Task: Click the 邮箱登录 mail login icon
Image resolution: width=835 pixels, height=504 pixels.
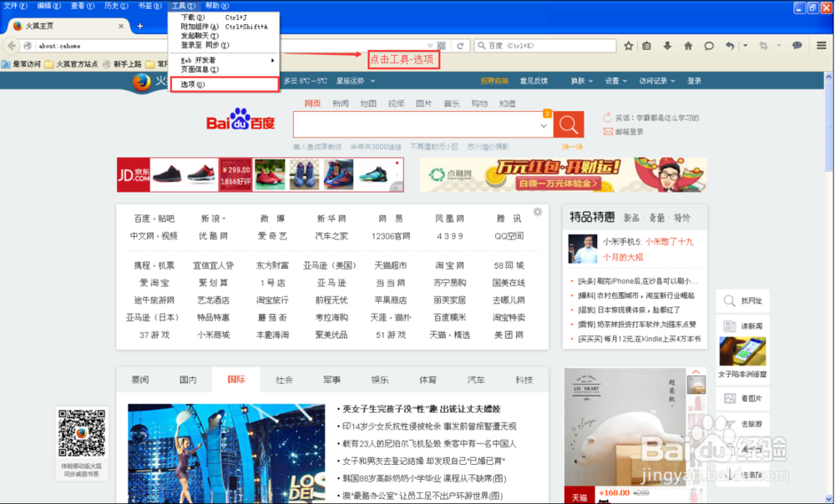Action: [x=607, y=131]
